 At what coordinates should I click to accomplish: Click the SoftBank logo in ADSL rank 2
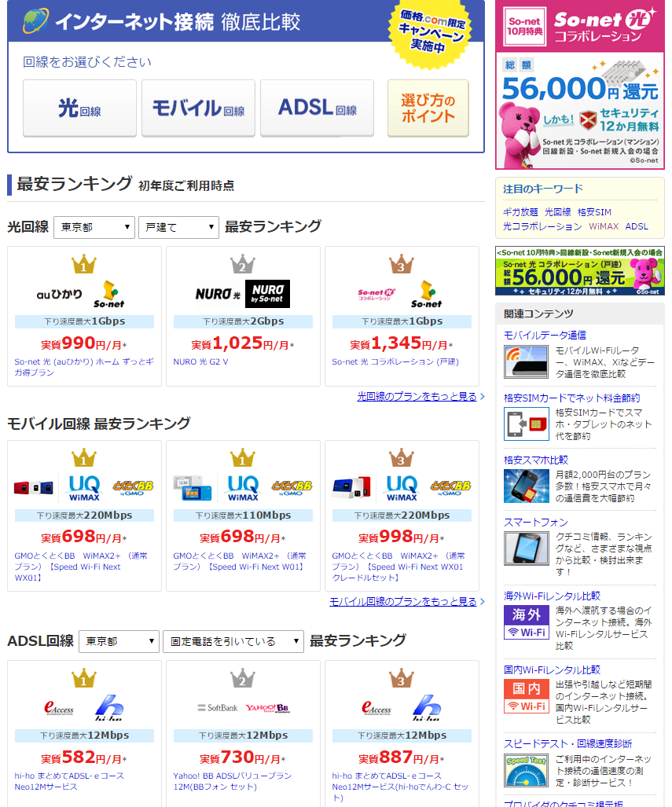coord(218,708)
